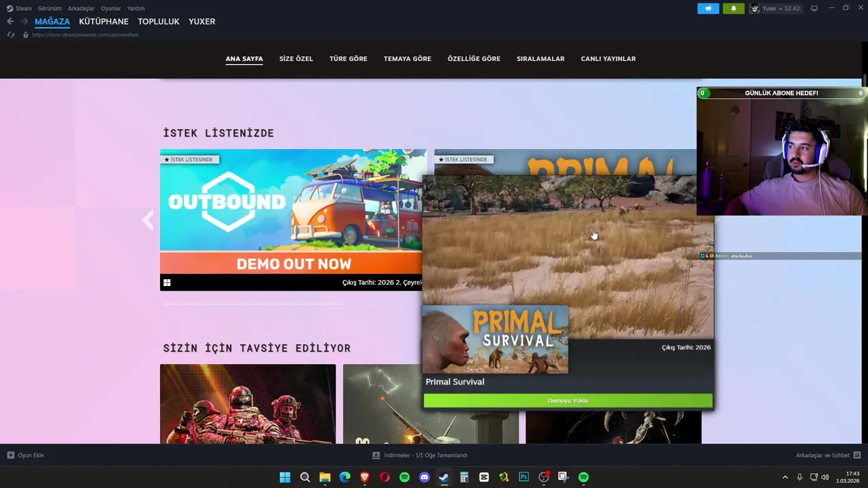The width and height of the screenshot is (868, 488).
Task: Click the Windows platform icon on Outbound card
Action: (167, 283)
